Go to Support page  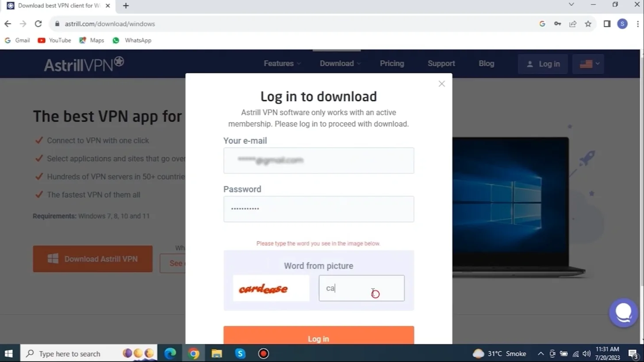tap(441, 64)
